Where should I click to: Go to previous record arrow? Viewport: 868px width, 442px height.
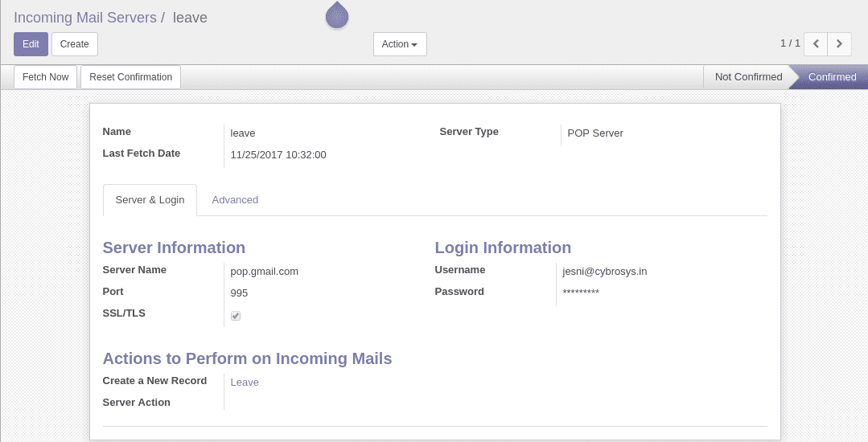816,43
